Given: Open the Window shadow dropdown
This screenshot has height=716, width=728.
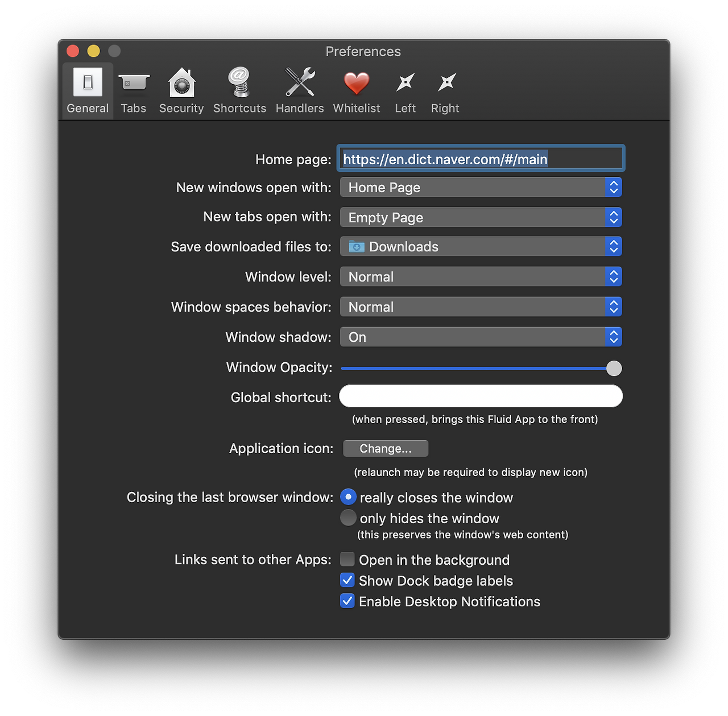Looking at the screenshot, I should (481, 337).
